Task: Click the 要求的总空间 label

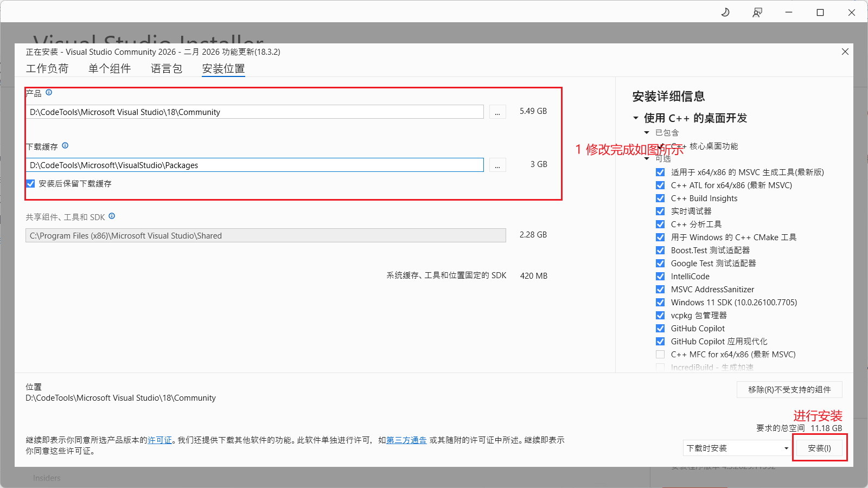Action: pos(781,428)
